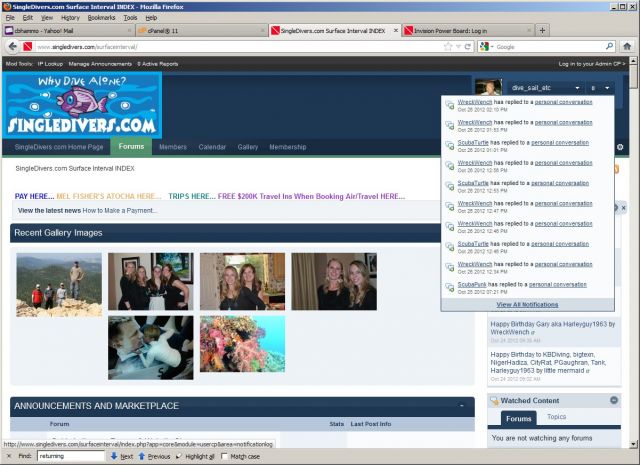Go to SingleDivers.com Home Page link
Screen dimensions: 640x465
click(59, 147)
